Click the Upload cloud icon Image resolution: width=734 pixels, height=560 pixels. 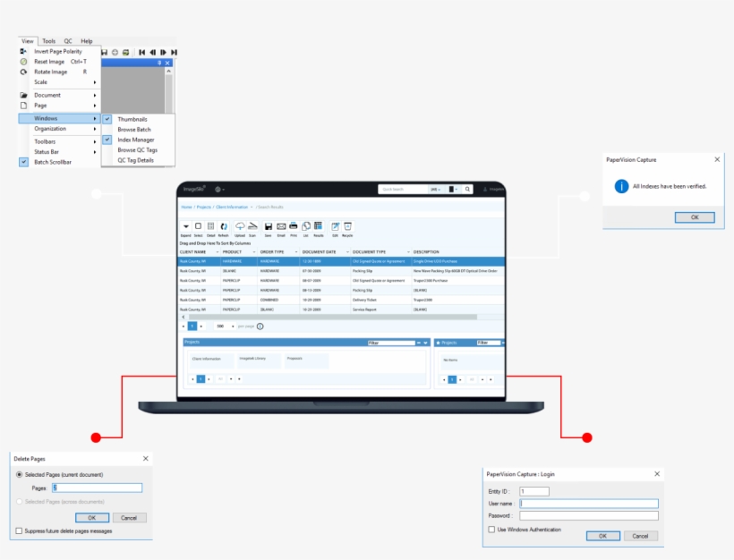(240, 226)
